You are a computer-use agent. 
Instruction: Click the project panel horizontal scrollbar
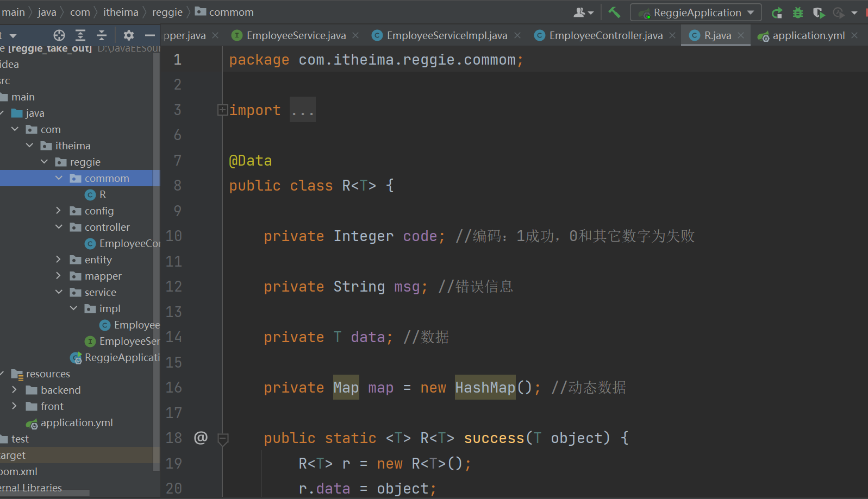tap(45, 493)
